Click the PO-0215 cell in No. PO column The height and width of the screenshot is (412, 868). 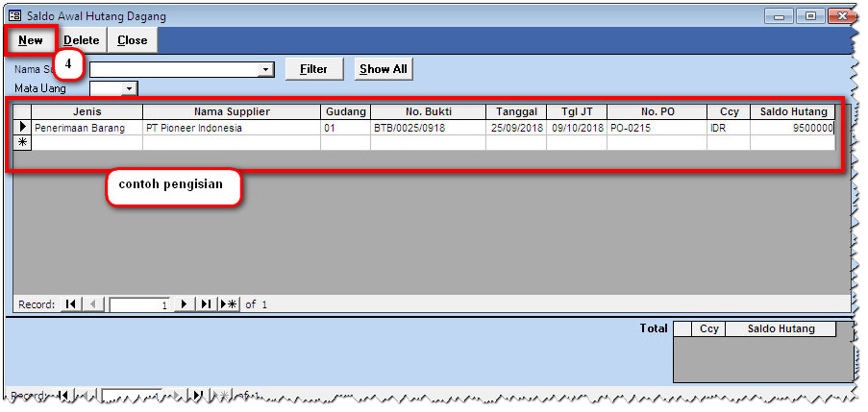[656, 128]
